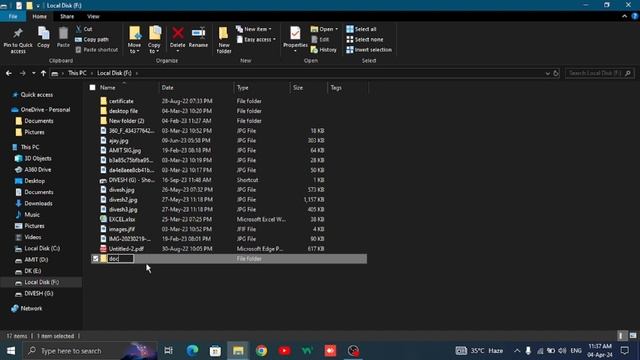Open the Move to dropdown
The image size is (640, 360).
(x=134, y=40)
